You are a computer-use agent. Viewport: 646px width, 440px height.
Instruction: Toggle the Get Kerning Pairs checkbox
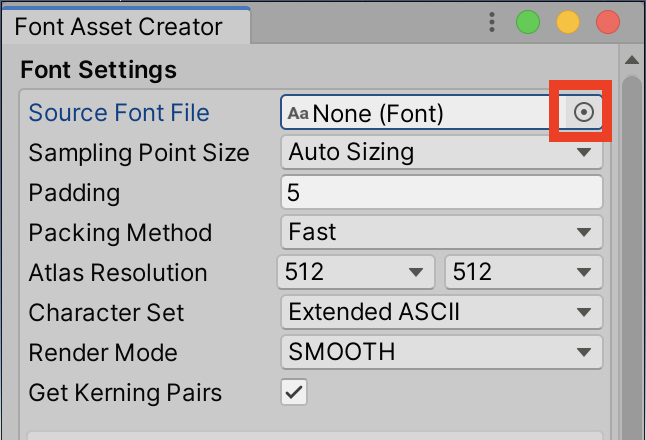point(294,392)
